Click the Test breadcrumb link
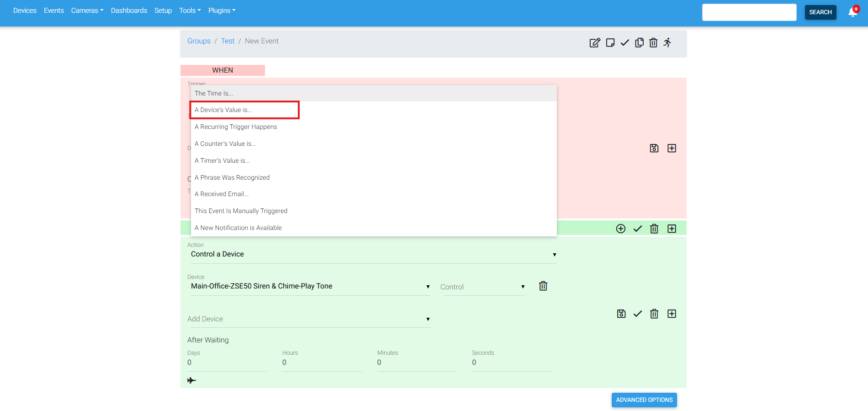This screenshot has height=411, width=868. coord(228,41)
